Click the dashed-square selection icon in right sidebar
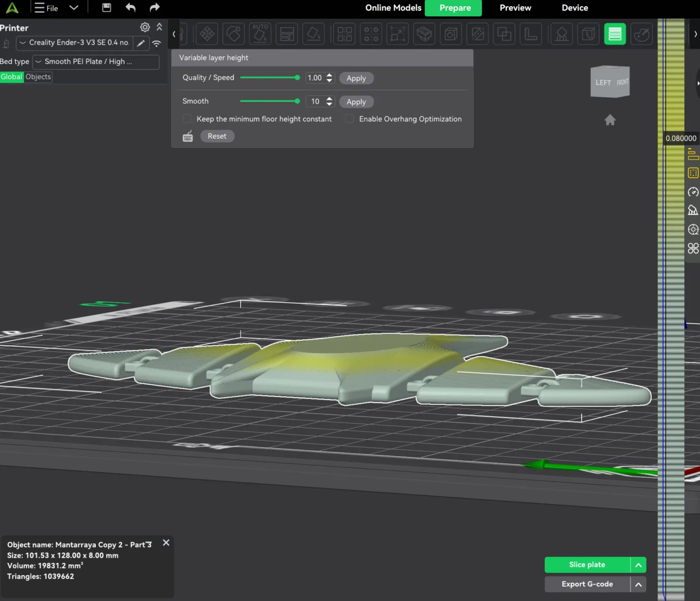Viewport: 700px width, 601px height. coord(693,173)
